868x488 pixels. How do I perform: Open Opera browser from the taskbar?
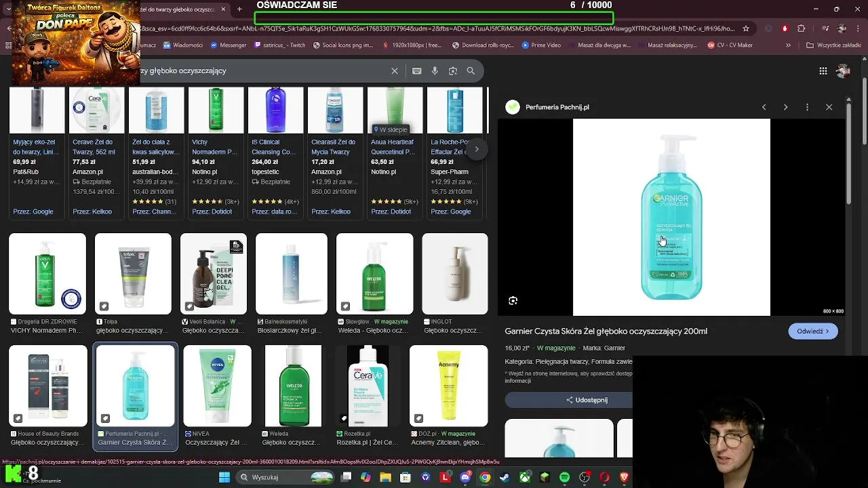click(604, 477)
